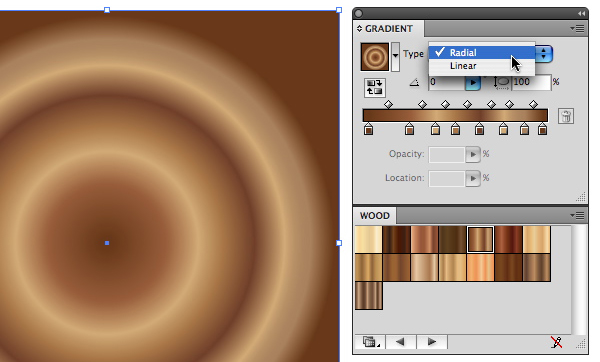Open the Wood panel options menu
Viewport: 600px width, 362px height.
click(x=578, y=216)
